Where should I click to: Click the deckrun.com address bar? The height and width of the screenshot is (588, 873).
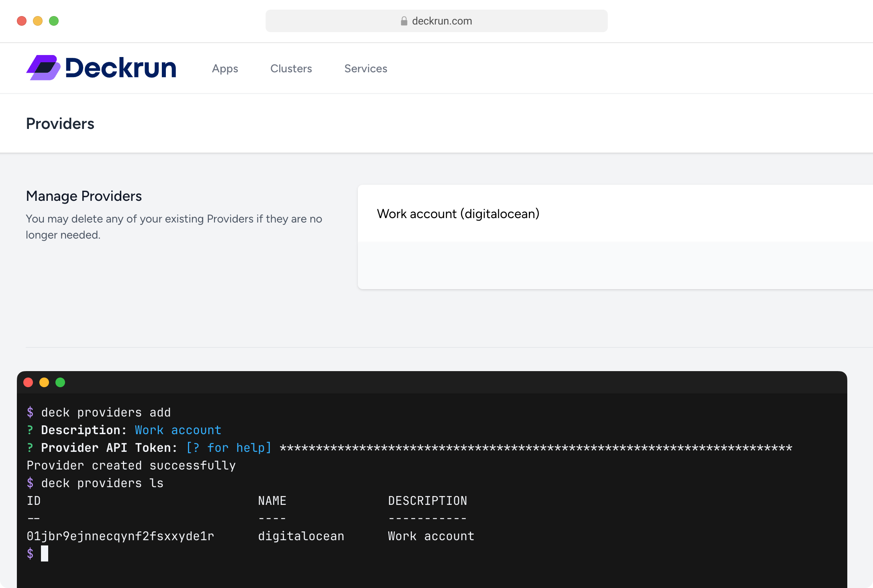coord(436,20)
